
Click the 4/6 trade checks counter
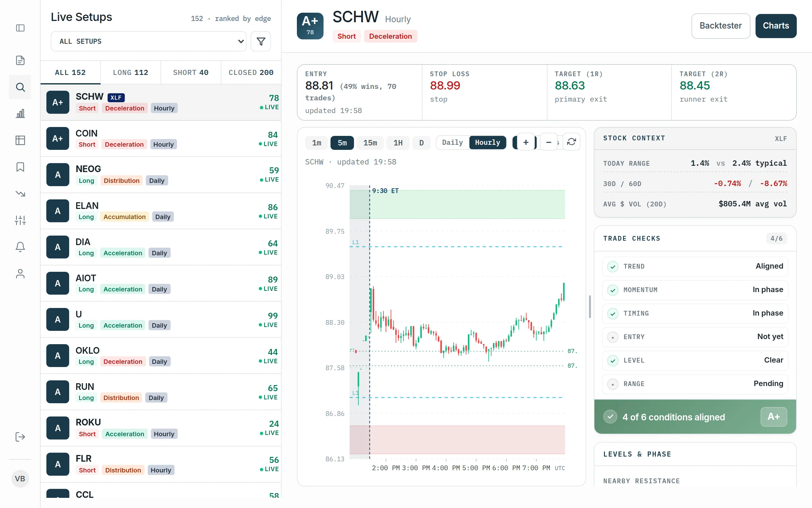coord(776,238)
